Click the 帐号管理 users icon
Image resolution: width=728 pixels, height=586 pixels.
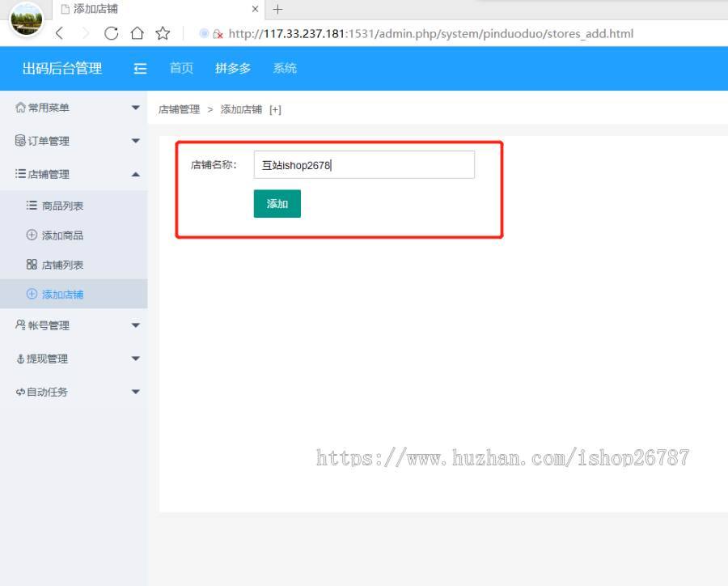point(20,325)
